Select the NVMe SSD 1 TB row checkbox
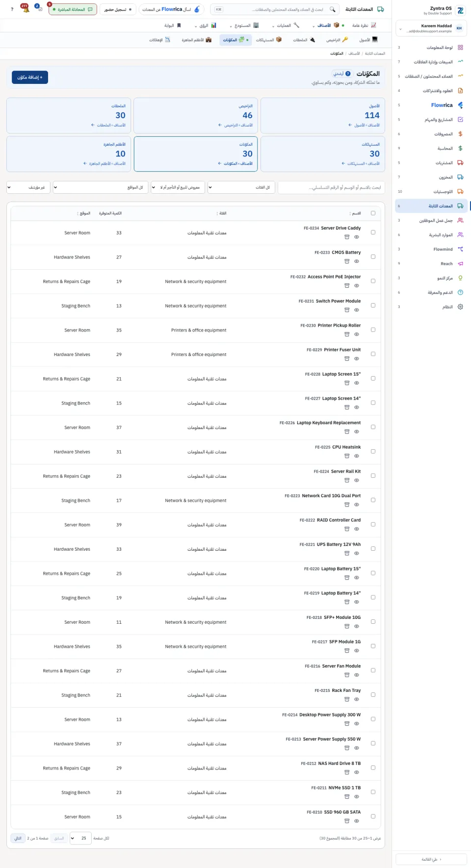The width and height of the screenshot is (471, 868). [x=373, y=792]
